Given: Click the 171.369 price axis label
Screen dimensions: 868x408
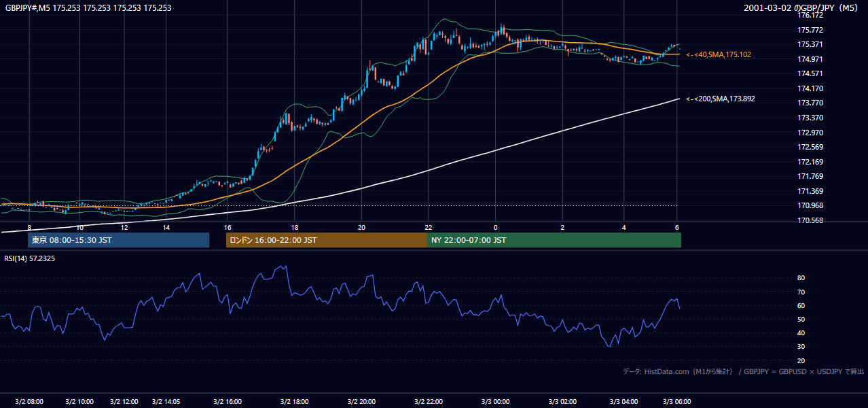Looking at the screenshot, I should [810, 191].
